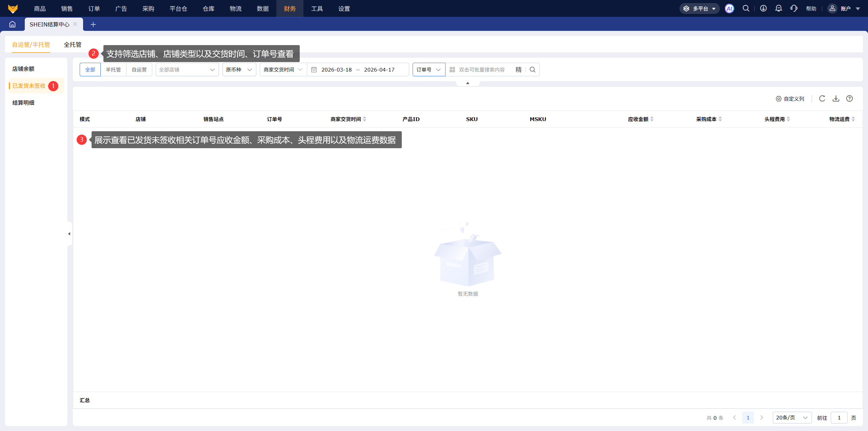This screenshot has height=431, width=868.
Task: Expand the 原币种 currency dropdown
Action: point(239,70)
